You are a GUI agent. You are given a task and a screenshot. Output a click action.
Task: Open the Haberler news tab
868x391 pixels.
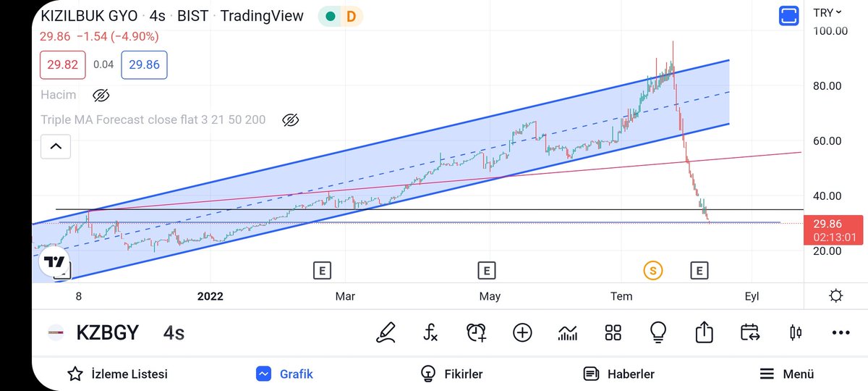pyautogui.click(x=619, y=374)
